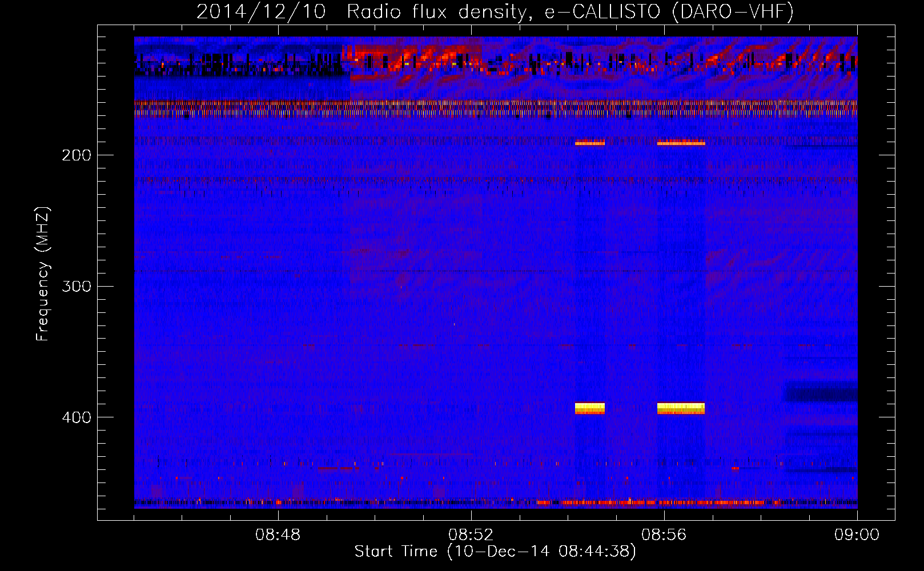This screenshot has height=571, width=924.
Task: Select the 08:48 time tick label
Action: click(x=278, y=535)
